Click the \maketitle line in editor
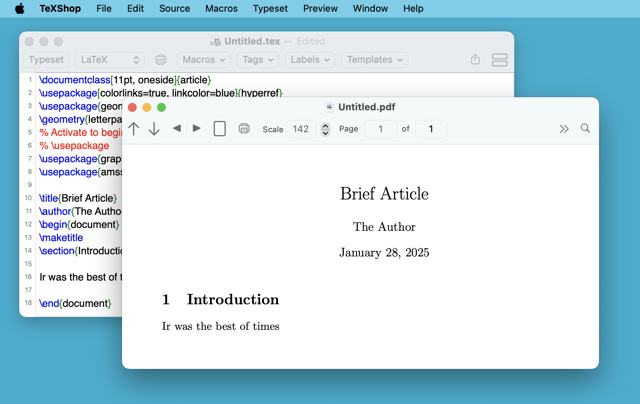This screenshot has width=640, height=404. [61, 238]
